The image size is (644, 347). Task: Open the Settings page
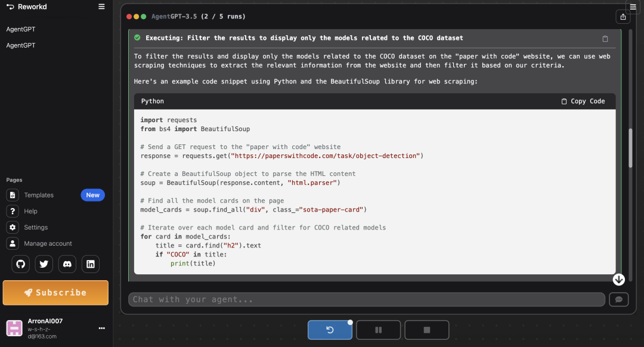tap(36, 227)
